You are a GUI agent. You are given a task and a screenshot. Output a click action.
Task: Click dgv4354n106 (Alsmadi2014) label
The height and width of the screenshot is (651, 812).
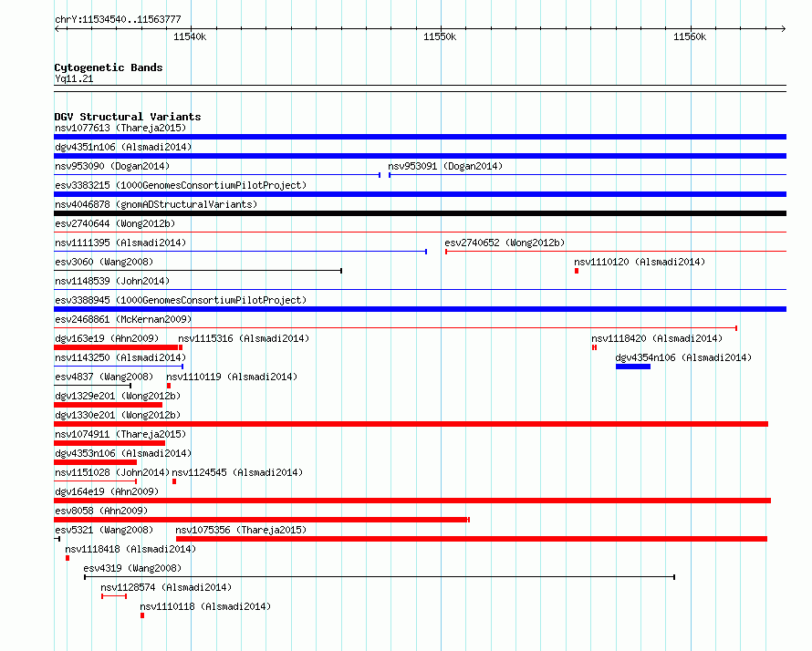(x=683, y=357)
